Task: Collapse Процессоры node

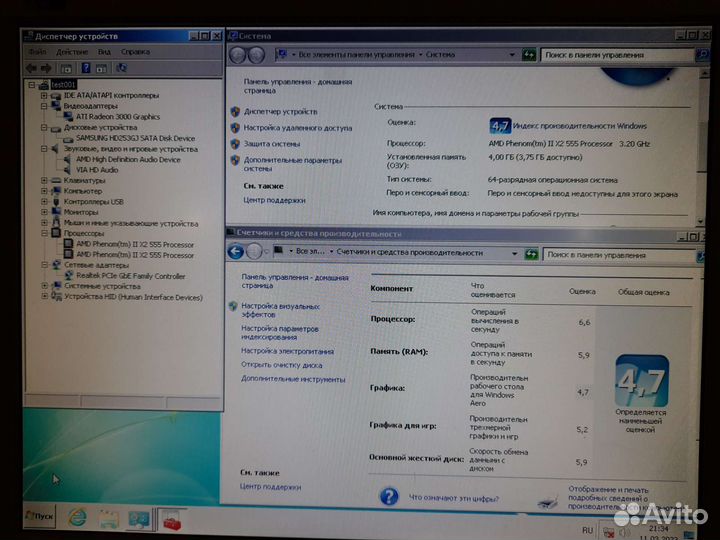Action: (44, 233)
